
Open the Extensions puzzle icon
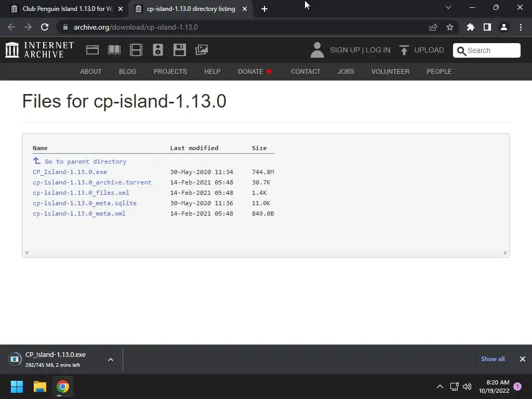471,27
